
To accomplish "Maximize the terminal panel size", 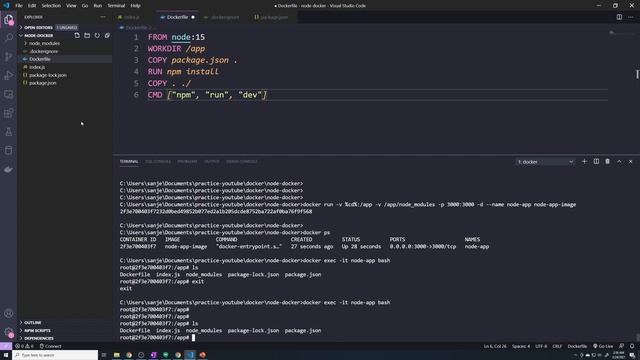I will point(619,162).
